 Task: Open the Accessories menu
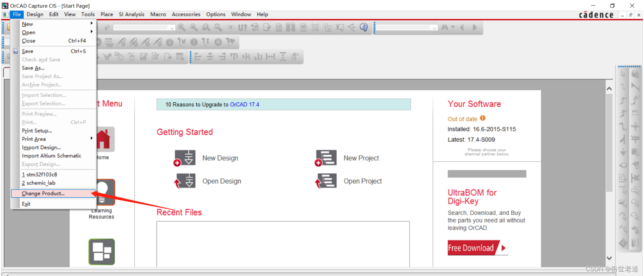186,14
